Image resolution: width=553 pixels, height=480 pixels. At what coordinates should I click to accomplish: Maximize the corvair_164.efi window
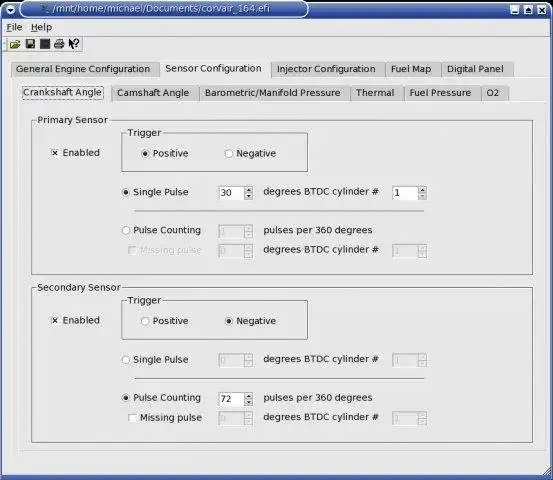pos(528,10)
